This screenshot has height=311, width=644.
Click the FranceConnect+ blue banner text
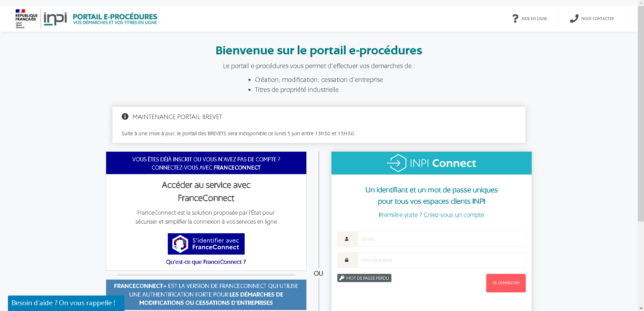point(206,294)
